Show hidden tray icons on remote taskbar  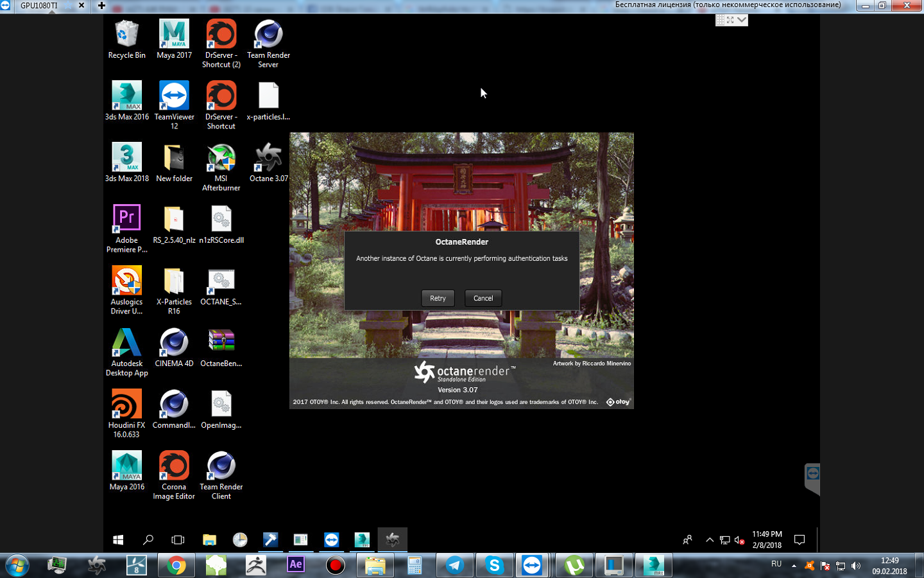coord(710,539)
